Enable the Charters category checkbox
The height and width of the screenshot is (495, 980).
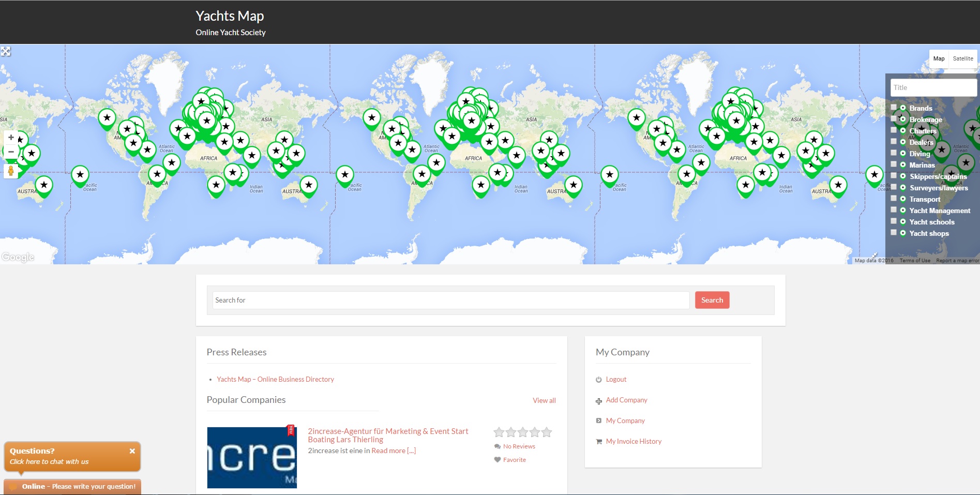pyautogui.click(x=894, y=130)
